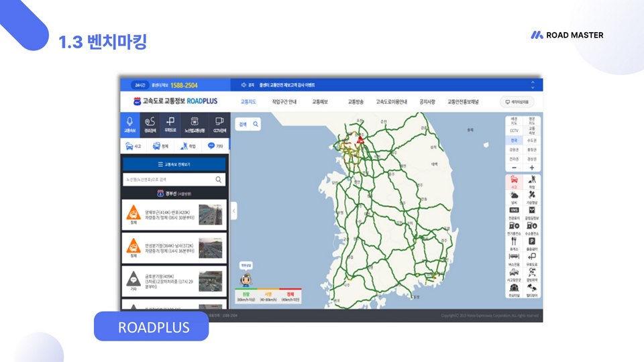This screenshot has width=644, height=362.
Task: Open the call center notice announcement link
Action: (x=287, y=85)
